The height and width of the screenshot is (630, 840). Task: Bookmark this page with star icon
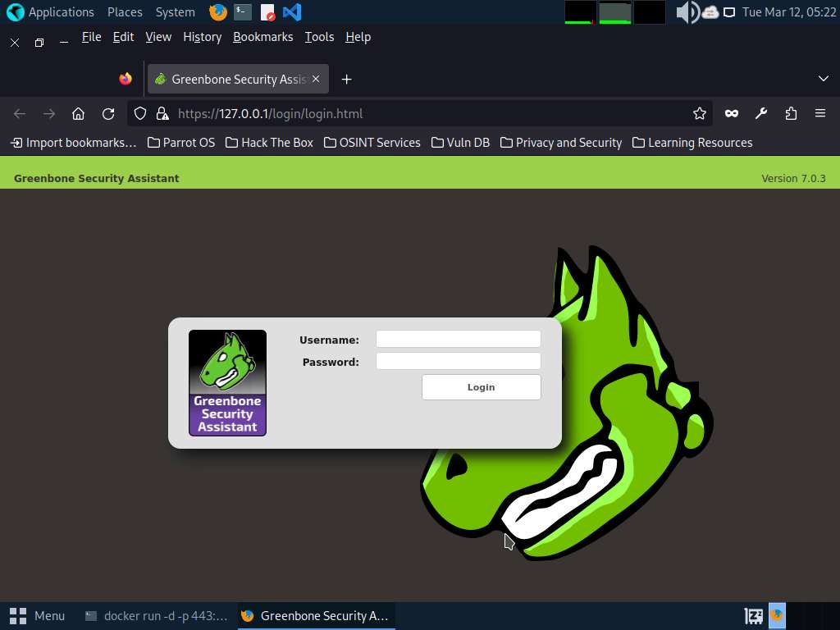point(699,114)
